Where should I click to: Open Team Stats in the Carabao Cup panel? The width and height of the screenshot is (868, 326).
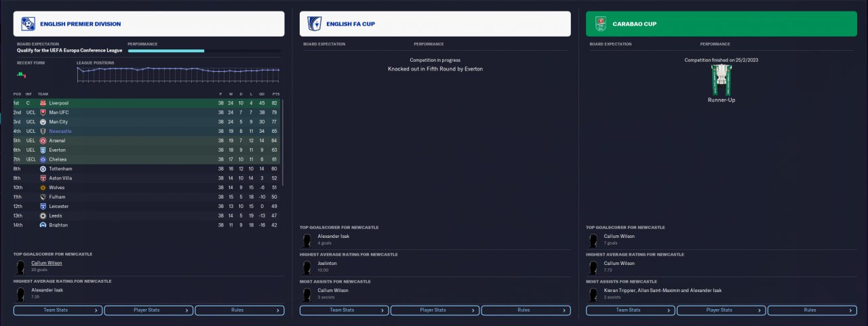coord(630,310)
